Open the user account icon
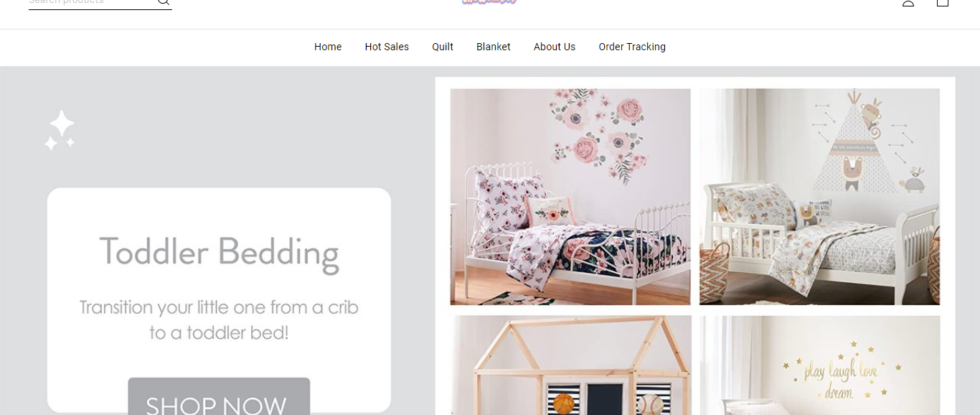The height and width of the screenshot is (415, 980). pyautogui.click(x=908, y=3)
